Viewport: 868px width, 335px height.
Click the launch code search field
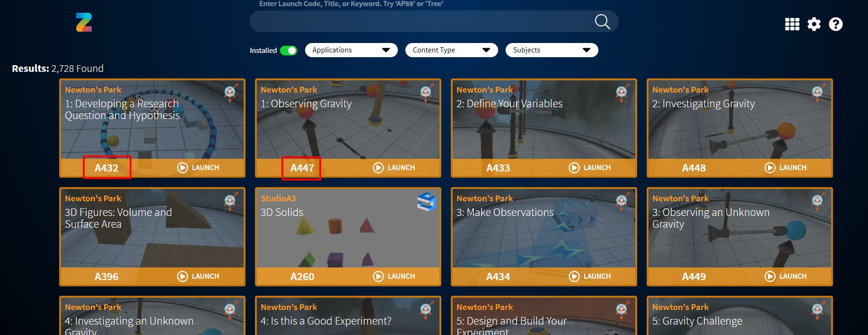tap(421, 22)
